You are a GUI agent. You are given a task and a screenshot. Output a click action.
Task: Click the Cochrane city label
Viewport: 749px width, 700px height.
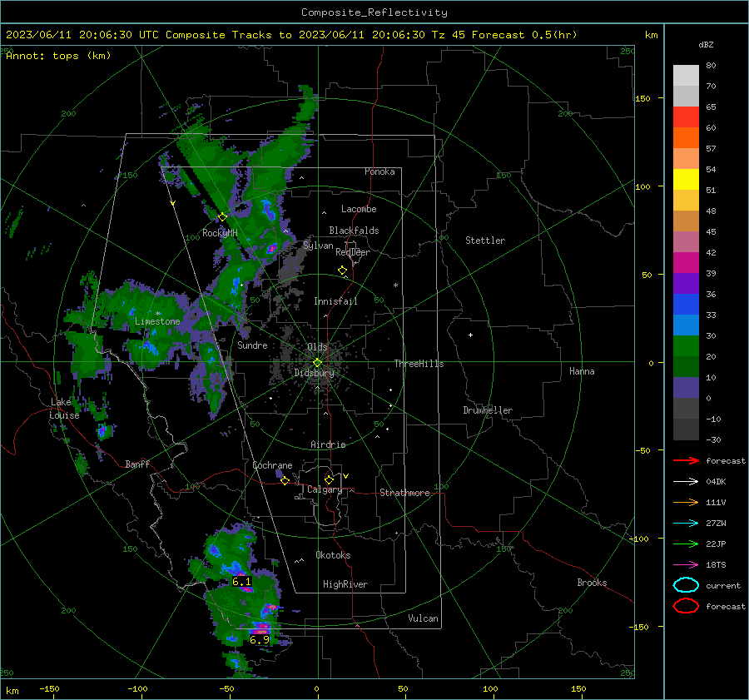(272, 465)
